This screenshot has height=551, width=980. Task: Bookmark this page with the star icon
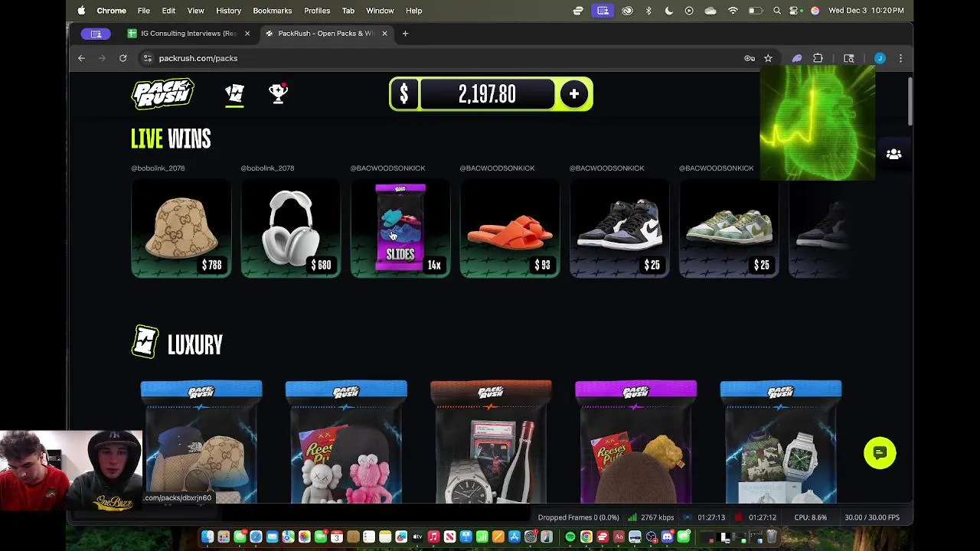pos(768,58)
